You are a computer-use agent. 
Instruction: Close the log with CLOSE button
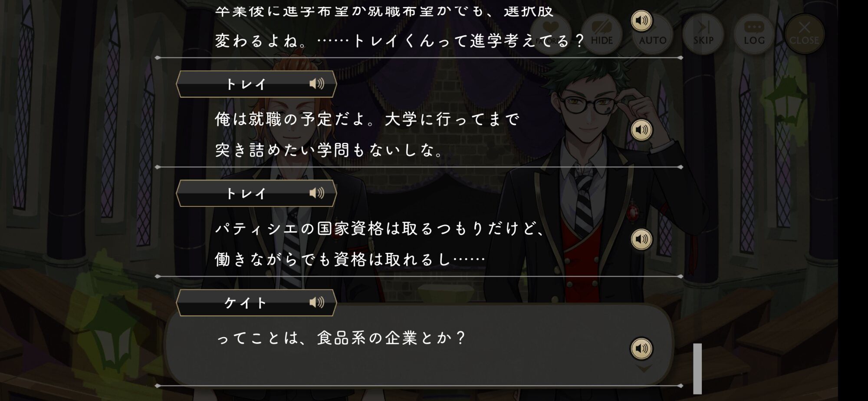[x=804, y=34]
